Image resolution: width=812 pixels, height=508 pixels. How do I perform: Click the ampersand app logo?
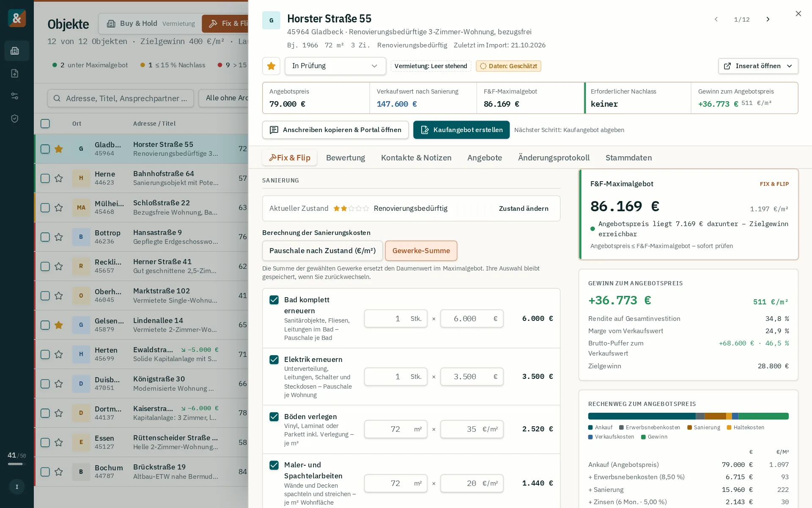[x=17, y=18]
